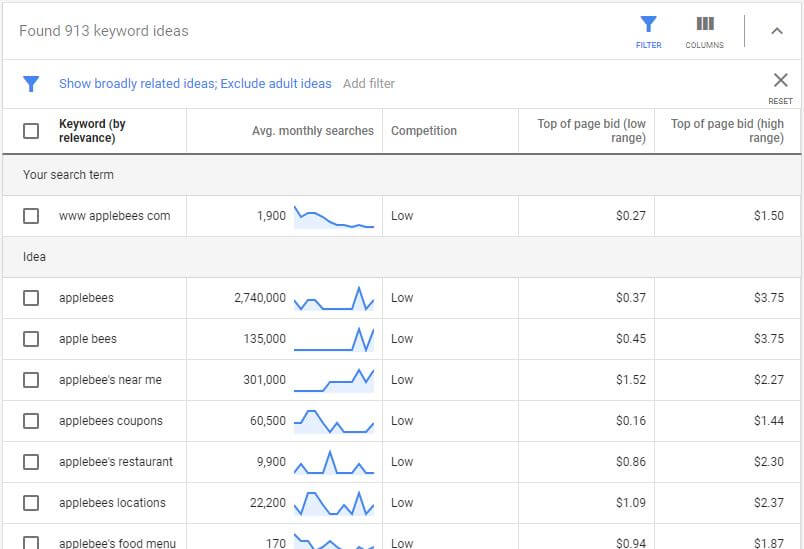Image resolution: width=804 pixels, height=549 pixels.
Task: Select the www applebees com checkbox
Action: tap(31, 216)
